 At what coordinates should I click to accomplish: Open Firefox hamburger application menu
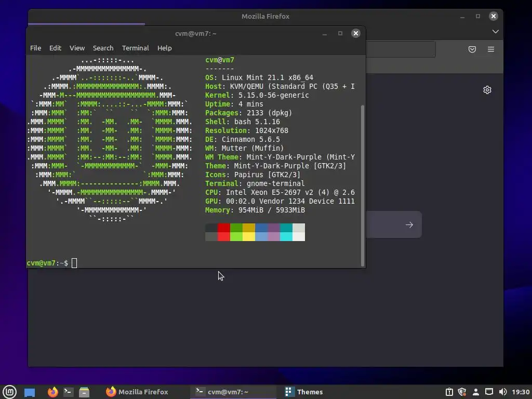click(x=490, y=49)
